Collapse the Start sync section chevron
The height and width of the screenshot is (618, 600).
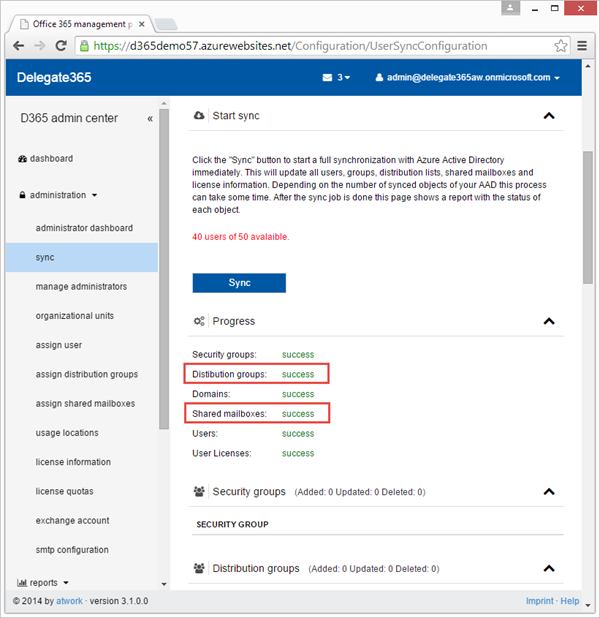pos(549,116)
